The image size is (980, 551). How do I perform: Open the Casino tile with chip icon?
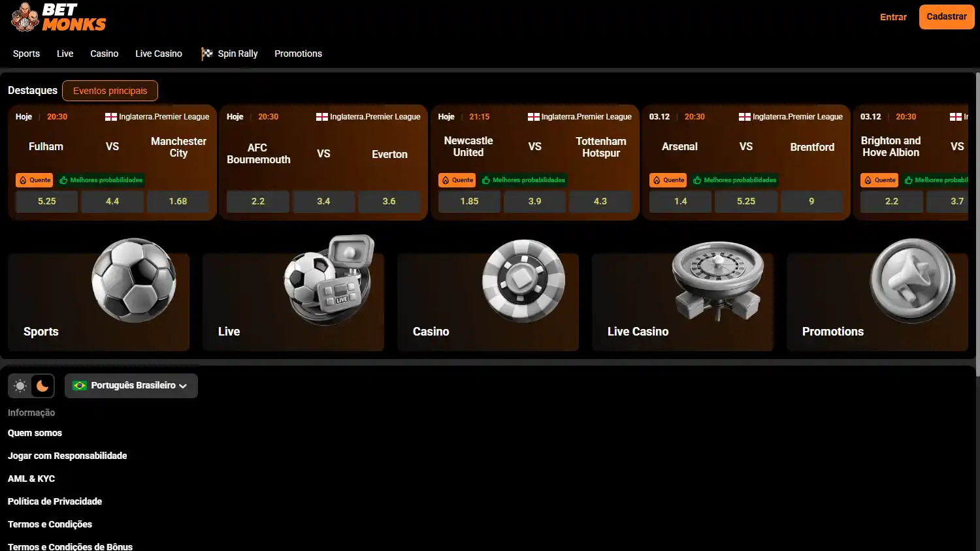488,302
